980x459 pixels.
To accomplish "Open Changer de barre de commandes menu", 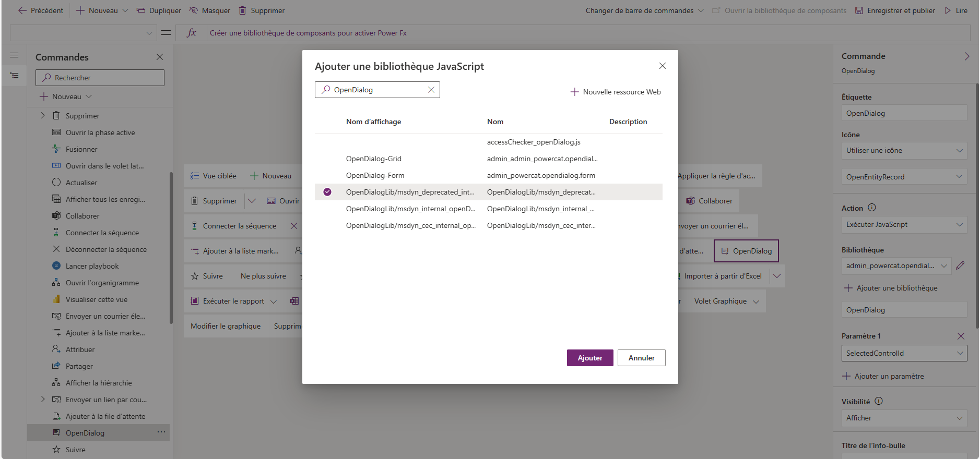I will [x=644, y=10].
